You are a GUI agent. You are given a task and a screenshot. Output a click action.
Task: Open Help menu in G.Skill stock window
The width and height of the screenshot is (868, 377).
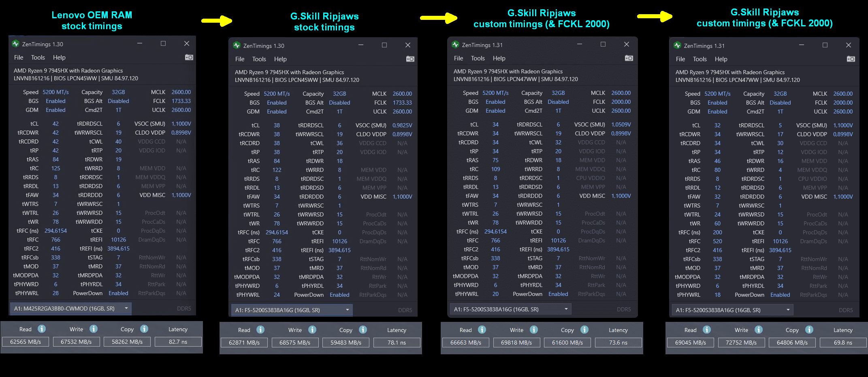(280, 59)
